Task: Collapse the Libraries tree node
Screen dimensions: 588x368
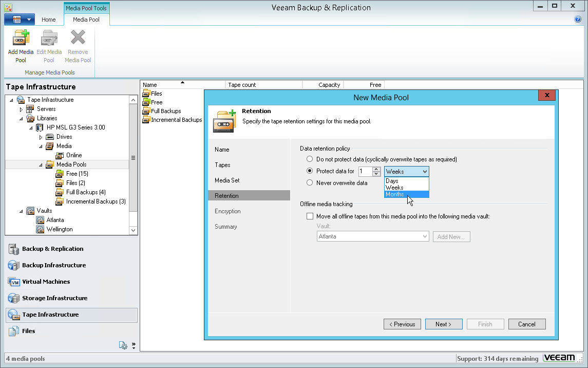Action: pyautogui.click(x=21, y=119)
